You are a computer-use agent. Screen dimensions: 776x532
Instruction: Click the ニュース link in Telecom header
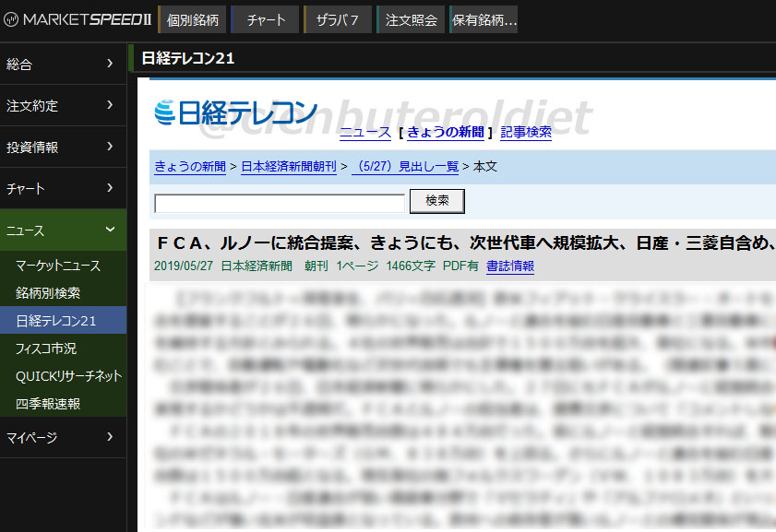pos(365,133)
